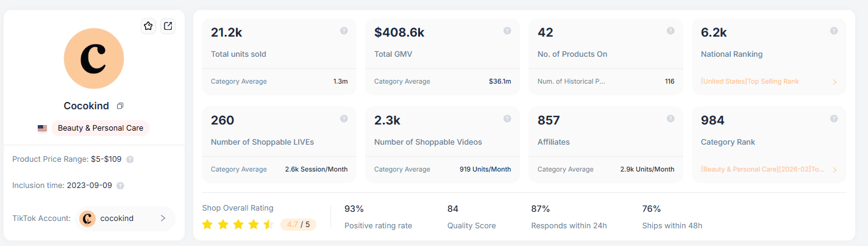Screen dimensions: 868x246
Task: Open cocokind TikTok account link
Action: (125, 219)
